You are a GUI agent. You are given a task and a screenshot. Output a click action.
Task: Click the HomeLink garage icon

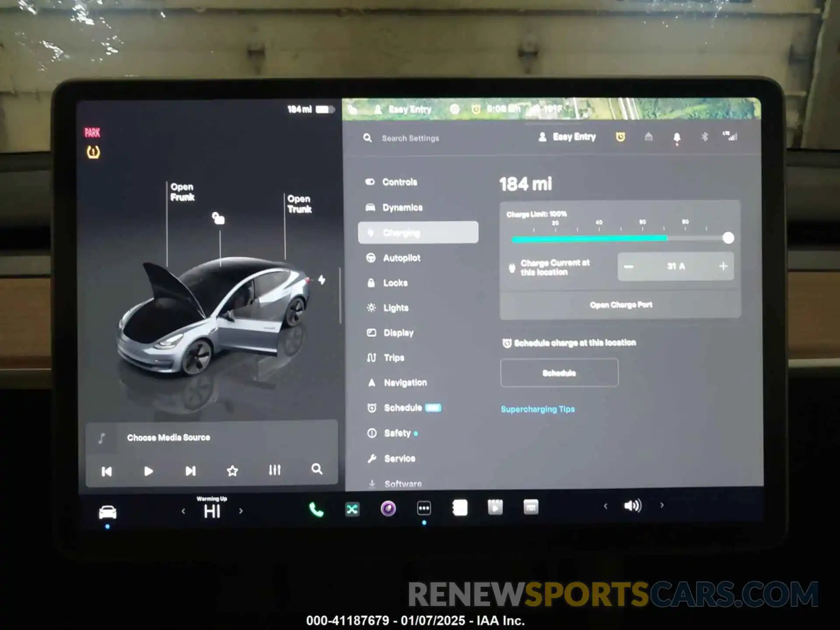click(648, 137)
